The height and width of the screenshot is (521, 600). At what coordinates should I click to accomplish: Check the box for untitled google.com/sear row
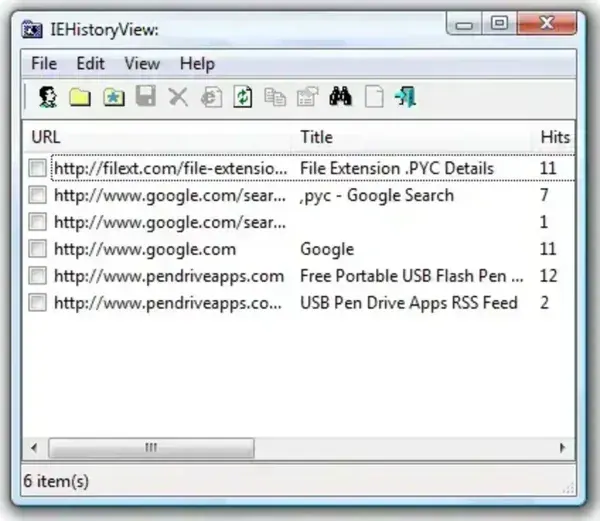[38, 222]
